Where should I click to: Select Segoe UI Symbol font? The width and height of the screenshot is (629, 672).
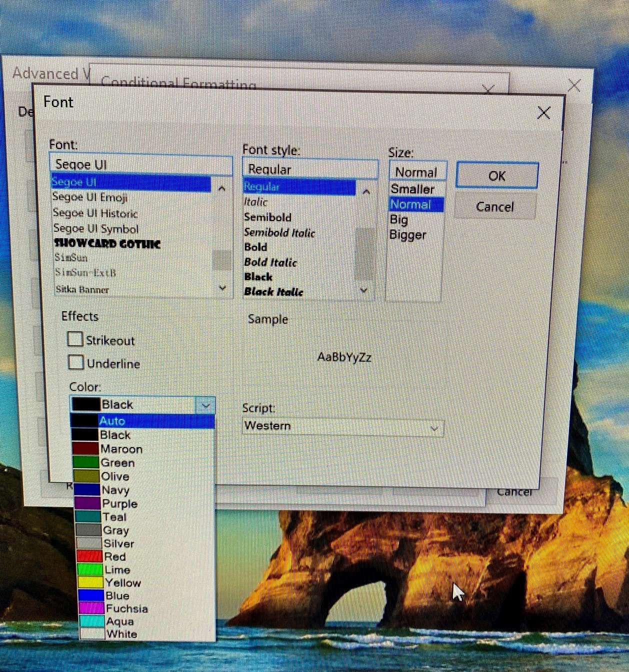point(95,229)
